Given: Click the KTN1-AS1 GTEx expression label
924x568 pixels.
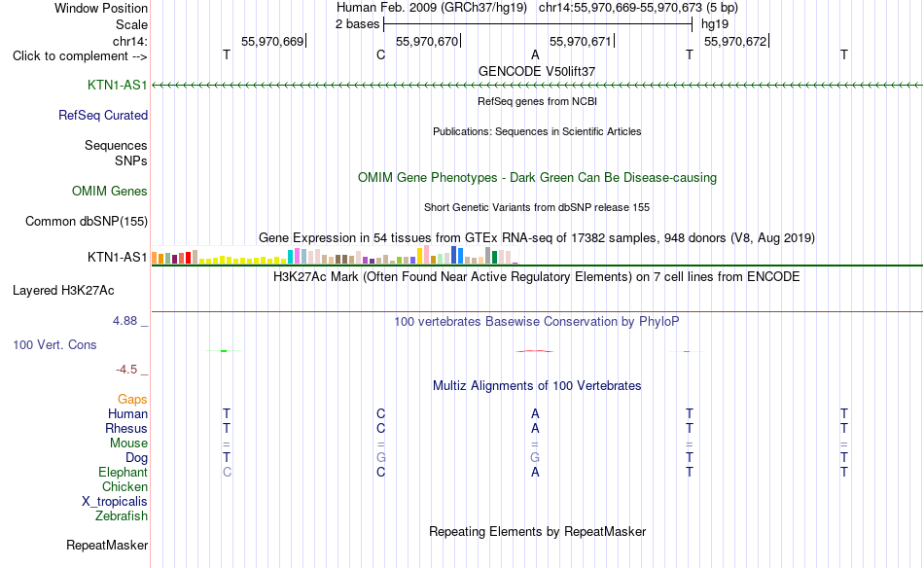Looking at the screenshot, I should click(118, 257).
